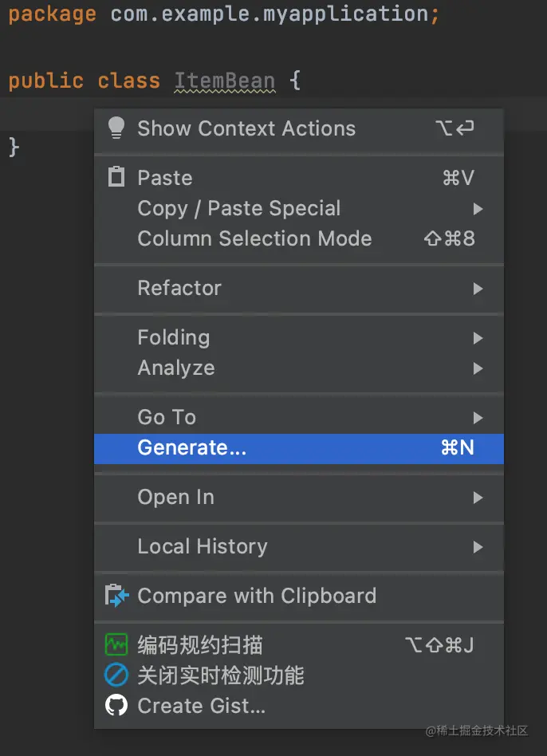Viewport: 547px width, 756px height.
Task: Select the Open In menu entry
Action: tap(299, 498)
